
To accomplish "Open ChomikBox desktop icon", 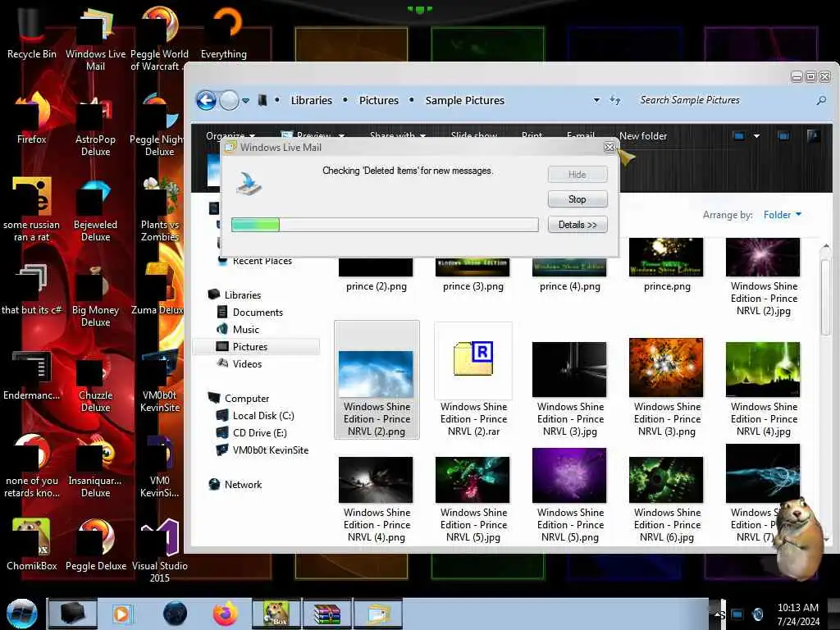I will [31, 546].
